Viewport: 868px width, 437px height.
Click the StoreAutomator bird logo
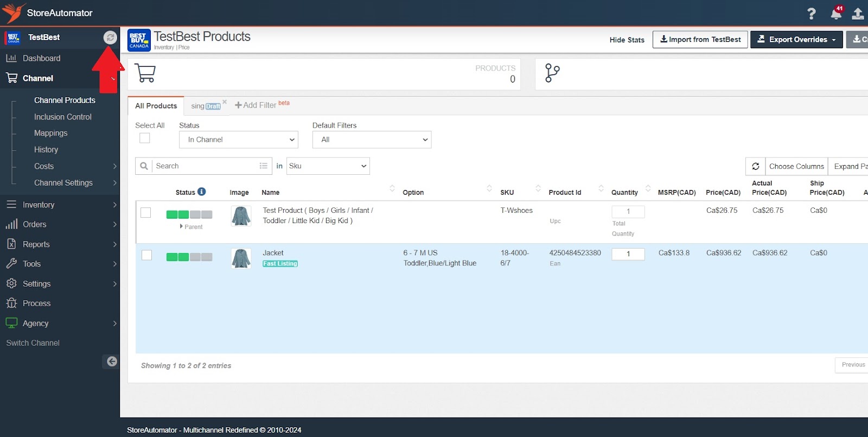tap(13, 12)
